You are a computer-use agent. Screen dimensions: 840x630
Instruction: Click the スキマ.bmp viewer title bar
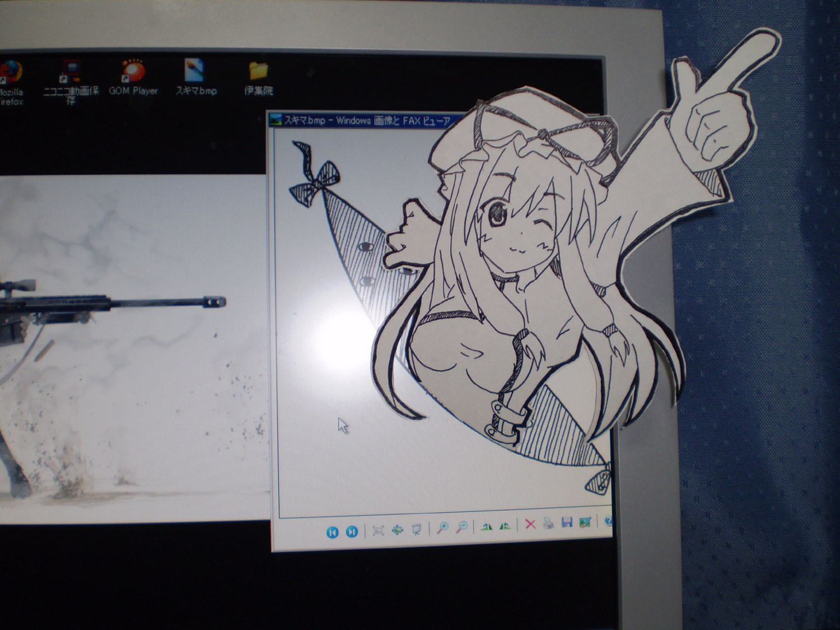pos(364,120)
